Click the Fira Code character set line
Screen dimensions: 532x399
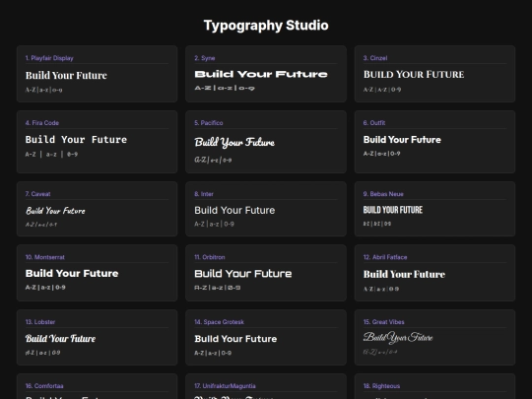(51, 154)
